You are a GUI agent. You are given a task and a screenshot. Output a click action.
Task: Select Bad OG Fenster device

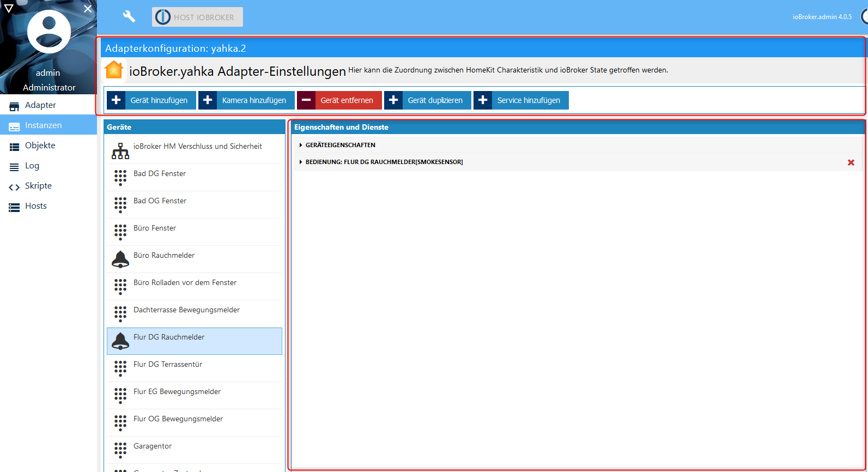coord(195,204)
